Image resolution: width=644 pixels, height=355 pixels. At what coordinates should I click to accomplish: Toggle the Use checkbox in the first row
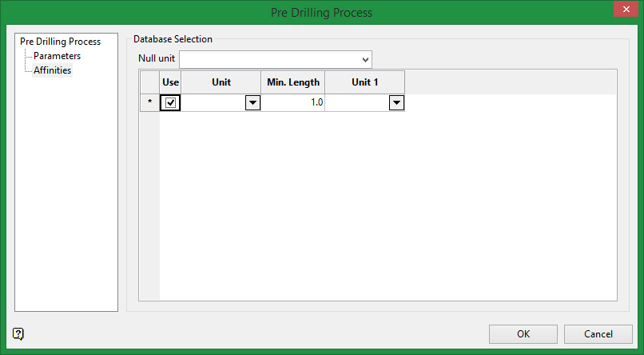click(170, 102)
